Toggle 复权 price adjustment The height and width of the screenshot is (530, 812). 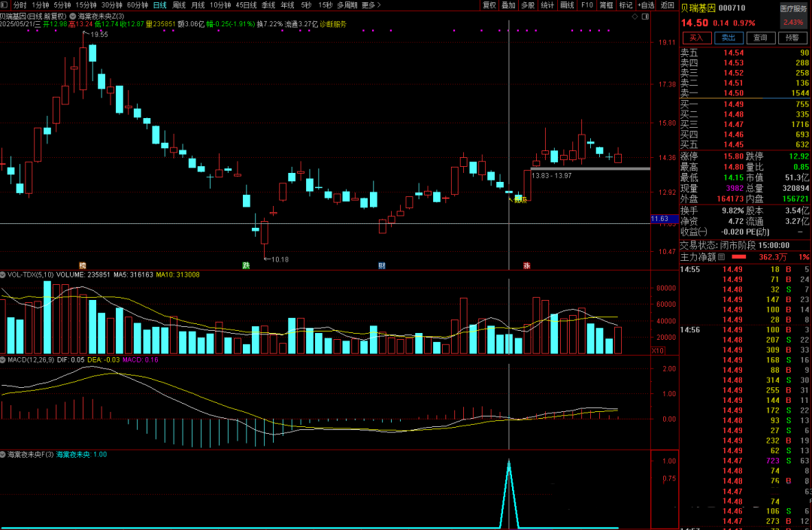click(489, 5)
